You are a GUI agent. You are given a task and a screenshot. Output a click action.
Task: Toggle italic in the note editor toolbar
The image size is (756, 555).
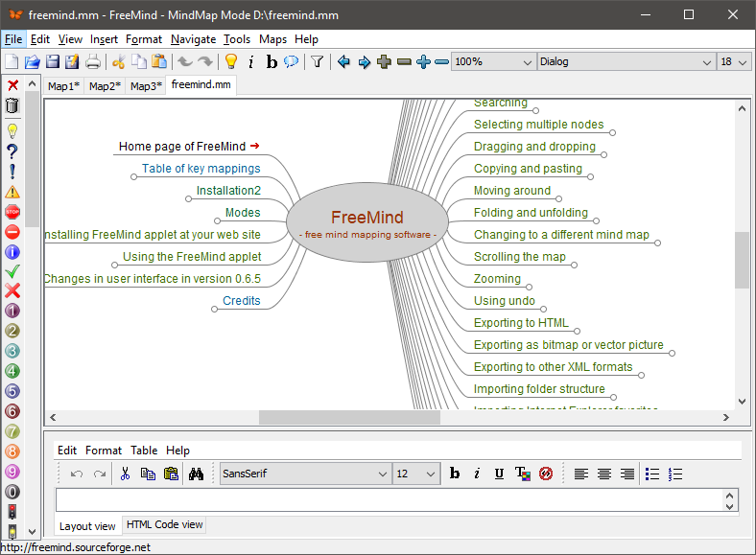coord(477,474)
